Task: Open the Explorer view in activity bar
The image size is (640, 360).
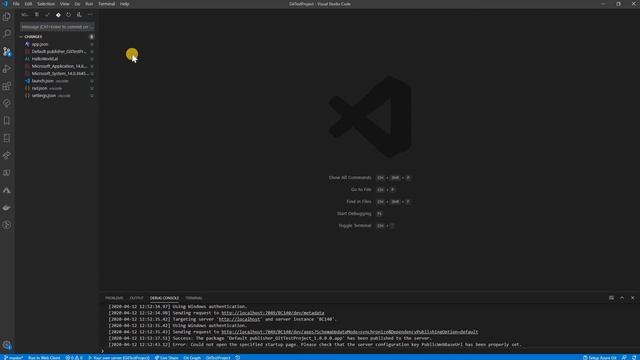Action: pos(7,17)
